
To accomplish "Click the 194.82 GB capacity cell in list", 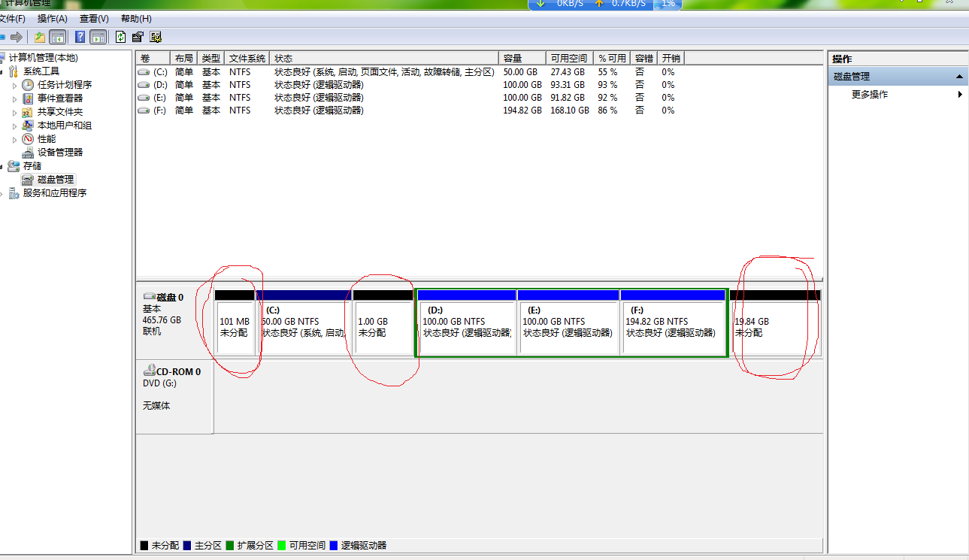I will pyautogui.click(x=522, y=110).
